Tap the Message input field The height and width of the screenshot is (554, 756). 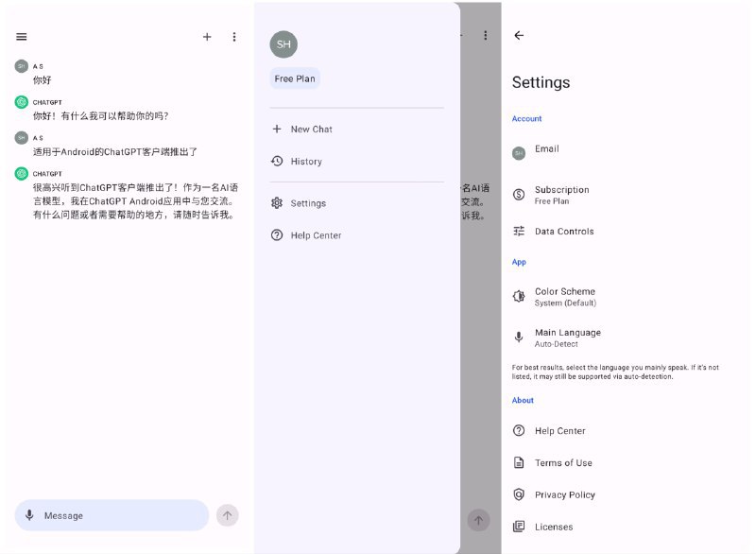click(x=113, y=515)
